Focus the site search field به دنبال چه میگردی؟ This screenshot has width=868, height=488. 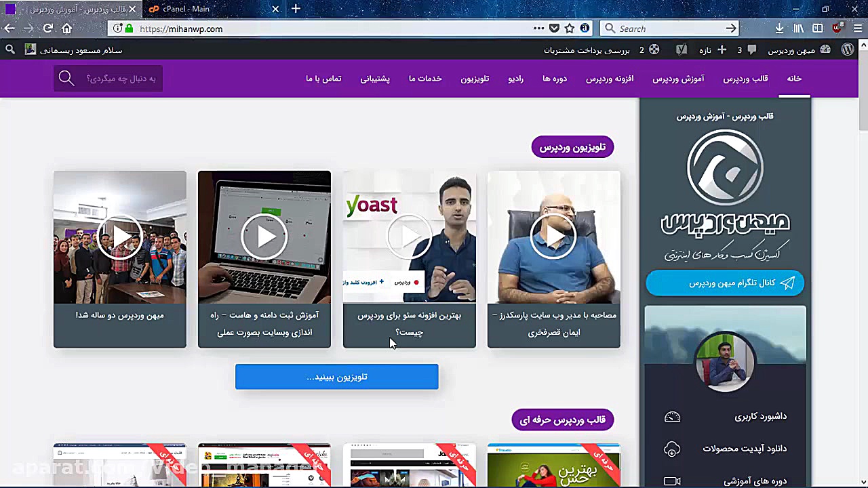pyautogui.click(x=108, y=79)
